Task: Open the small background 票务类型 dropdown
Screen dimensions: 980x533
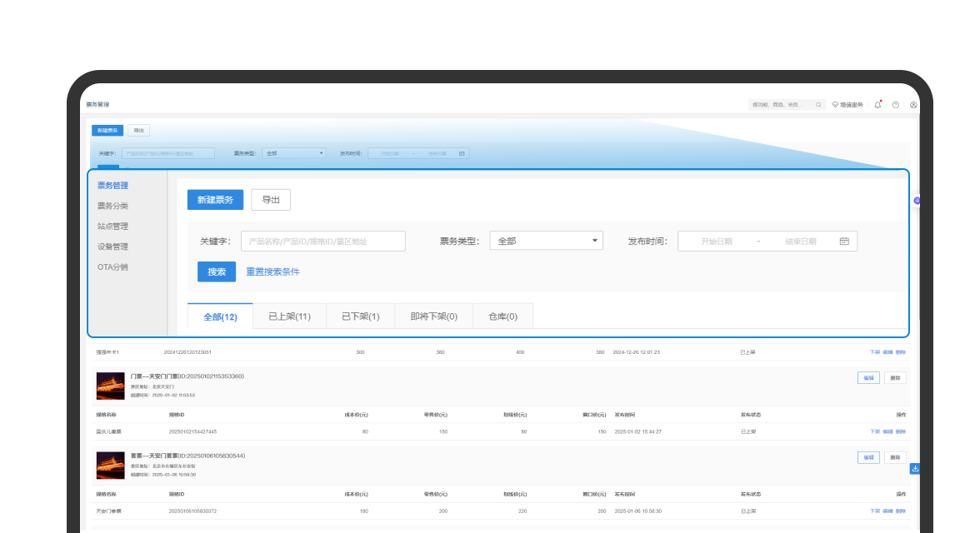Action: (294, 153)
